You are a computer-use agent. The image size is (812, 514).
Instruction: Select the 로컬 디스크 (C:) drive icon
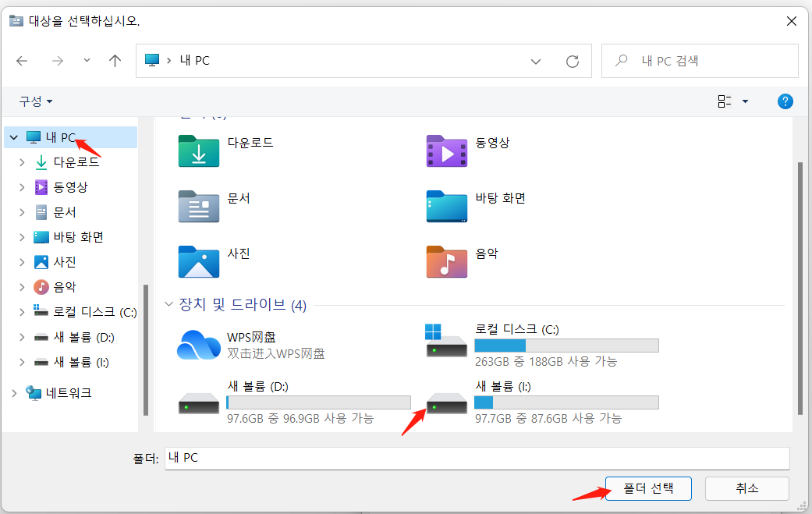click(446, 341)
